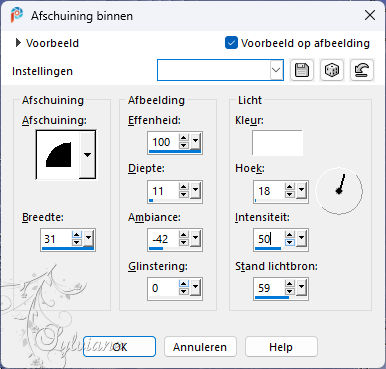Click the white Kleur color swatch
386x369 pixels.
tap(277, 143)
